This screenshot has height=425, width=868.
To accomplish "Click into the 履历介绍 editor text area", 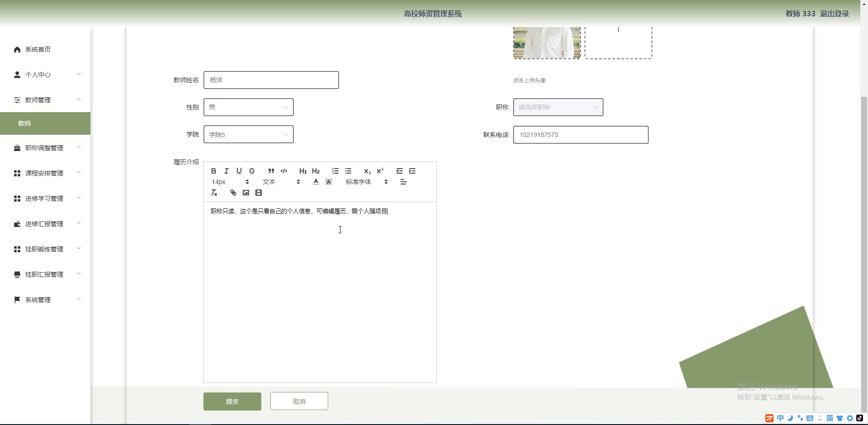I will pos(320,292).
